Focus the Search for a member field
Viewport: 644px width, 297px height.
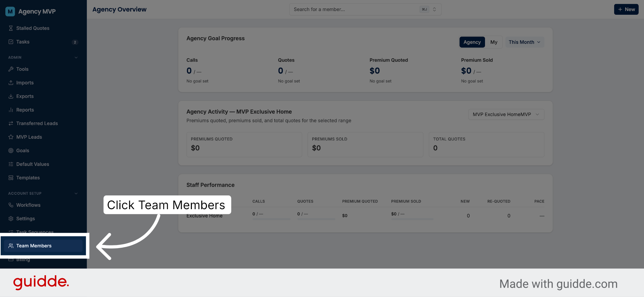365,9
